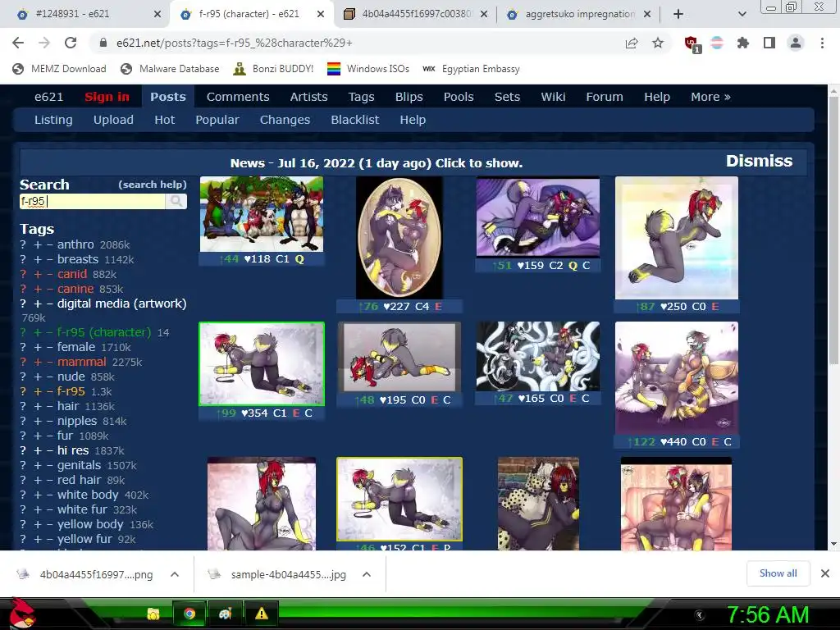Open the Comments menu item

tap(238, 97)
